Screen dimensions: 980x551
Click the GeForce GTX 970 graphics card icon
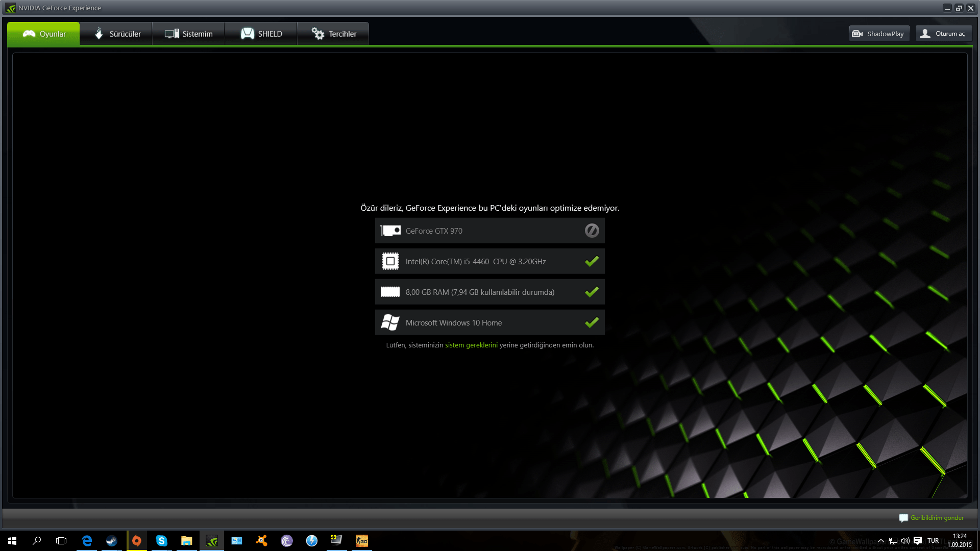pos(390,231)
